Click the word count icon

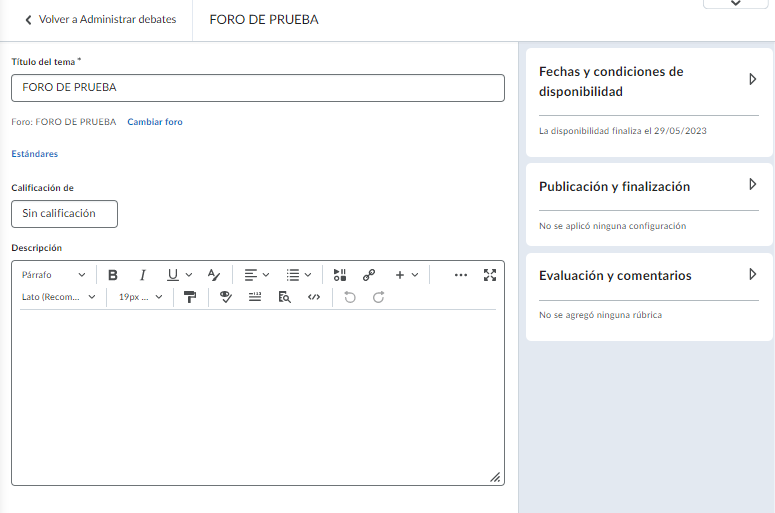coord(255,297)
